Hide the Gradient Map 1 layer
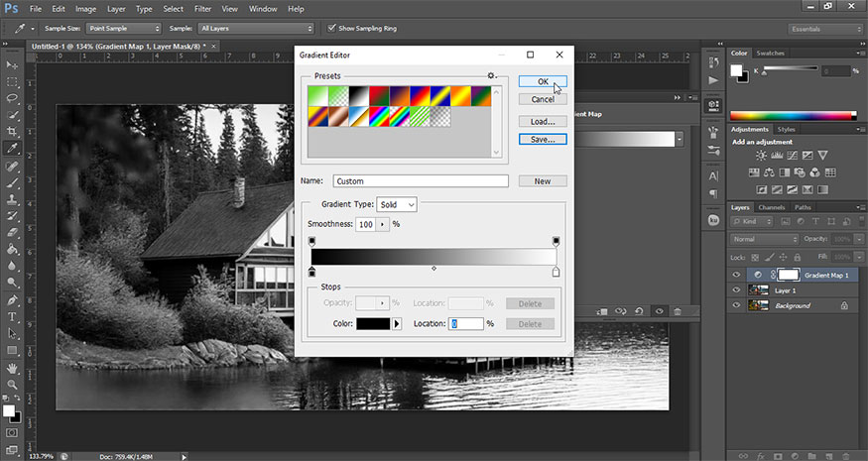Viewport: 868px width, 461px height. (x=736, y=275)
